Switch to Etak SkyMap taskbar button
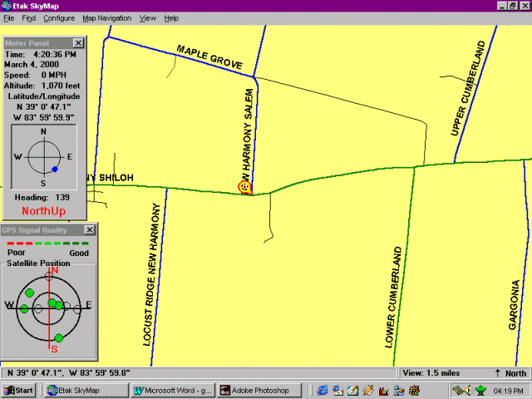Image resolution: width=532 pixels, height=399 pixels. pyautogui.click(x=87, y=391)
